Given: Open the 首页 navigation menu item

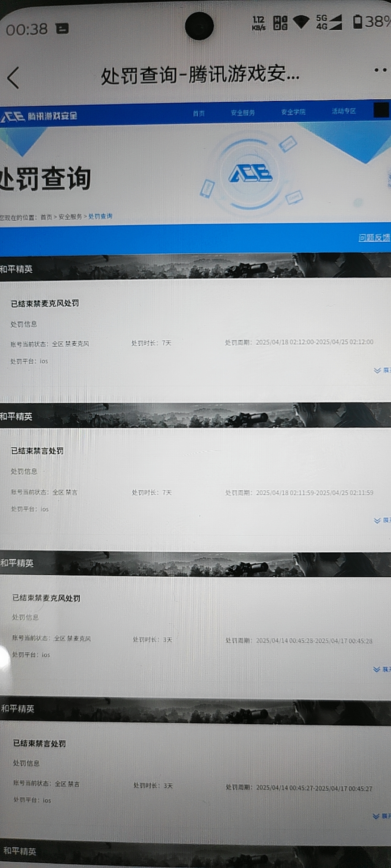Looking at the screenshot, I should pos(198,114).
